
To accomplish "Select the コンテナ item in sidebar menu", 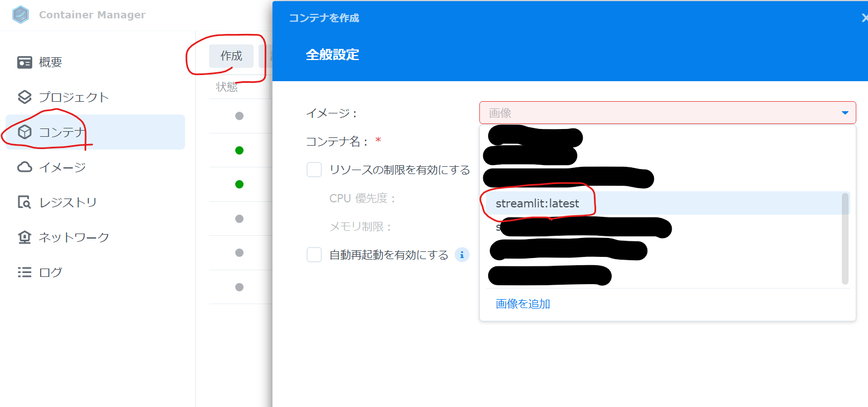I will [x=64, y=132].
